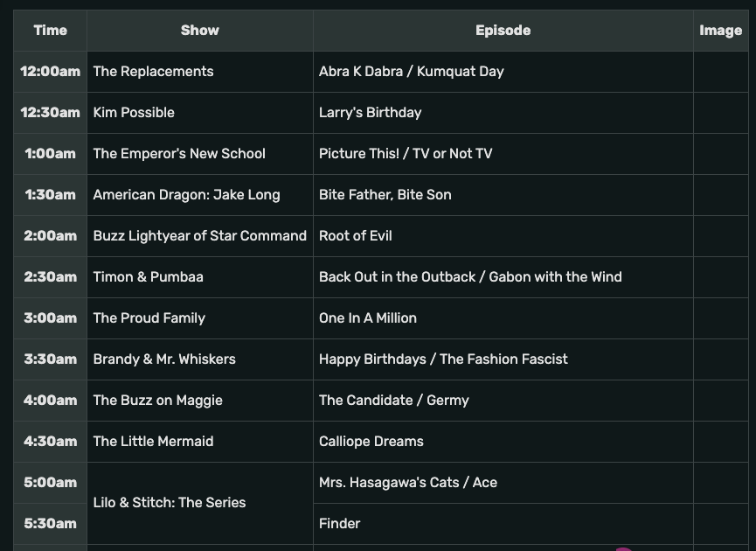
Task: Click The Proud Family show name
Action: (x=149, y=318)
